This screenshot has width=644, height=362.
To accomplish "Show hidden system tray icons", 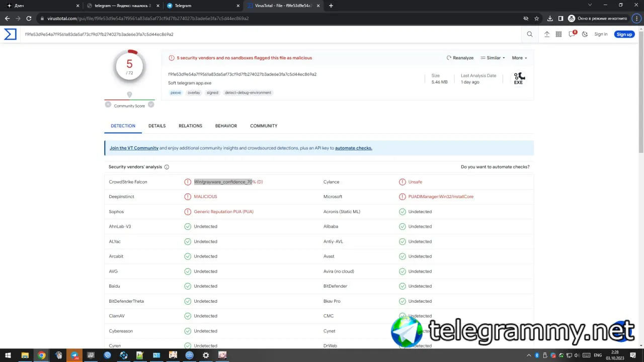I will coord(530,355).
